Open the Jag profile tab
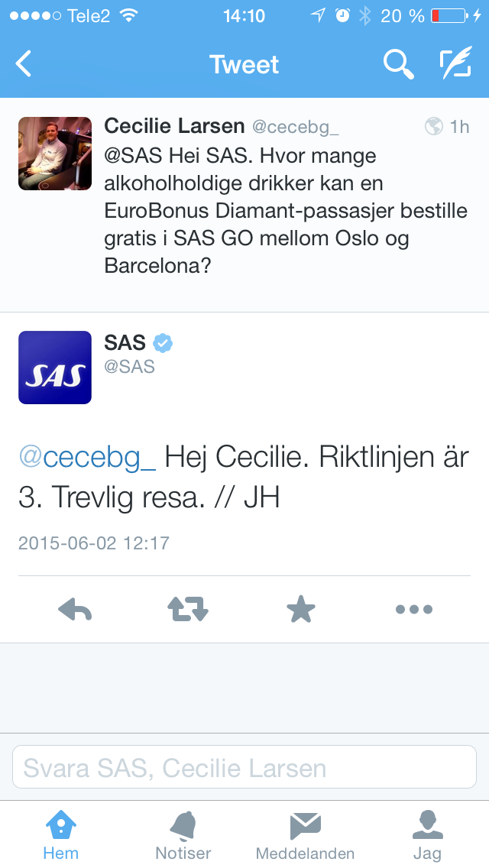Image resolution: width=489 pixels, height=868 pixels. (x=427, y=834)
